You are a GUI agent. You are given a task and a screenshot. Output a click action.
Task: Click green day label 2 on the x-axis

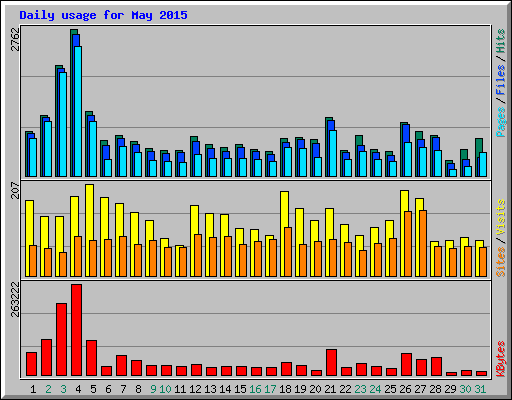(x=48, y=389)
